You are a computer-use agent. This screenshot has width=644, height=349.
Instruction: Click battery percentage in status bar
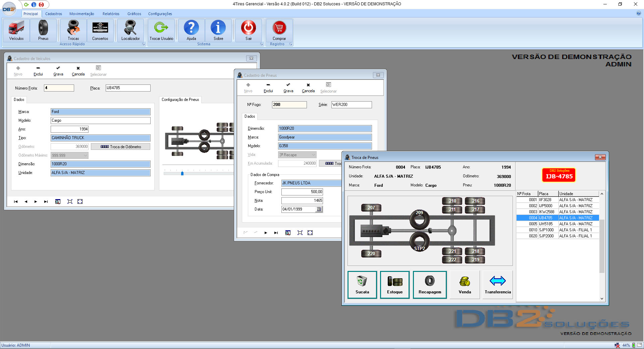point(626,345)
